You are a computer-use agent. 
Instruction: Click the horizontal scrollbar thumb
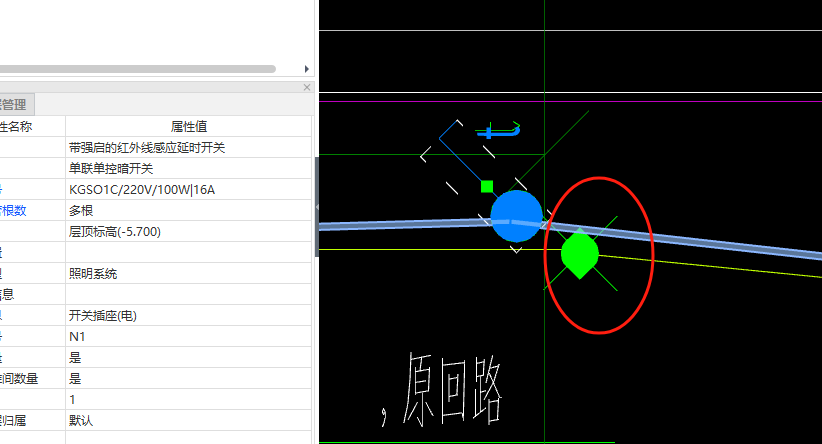click(x=137, y=69)
